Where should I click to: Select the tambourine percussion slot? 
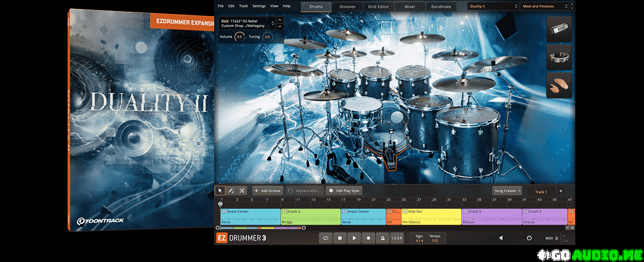pos(560,57)
